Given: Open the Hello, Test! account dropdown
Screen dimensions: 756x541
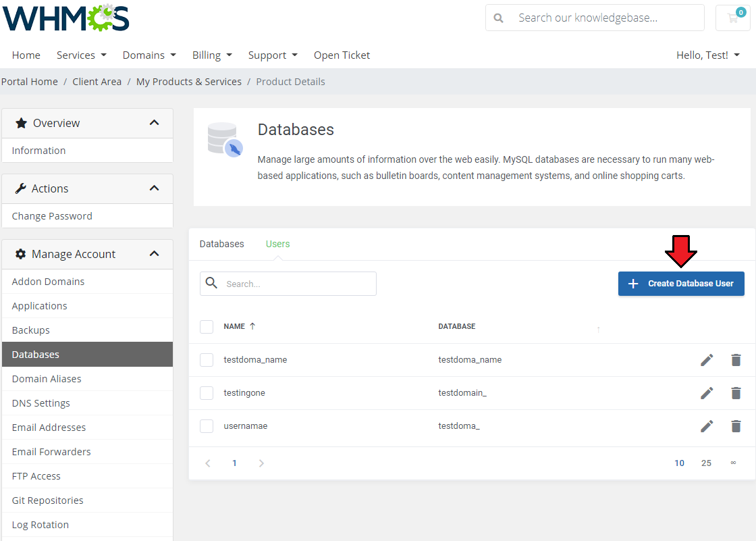Looking at the screenshot, I should (708, 55).
